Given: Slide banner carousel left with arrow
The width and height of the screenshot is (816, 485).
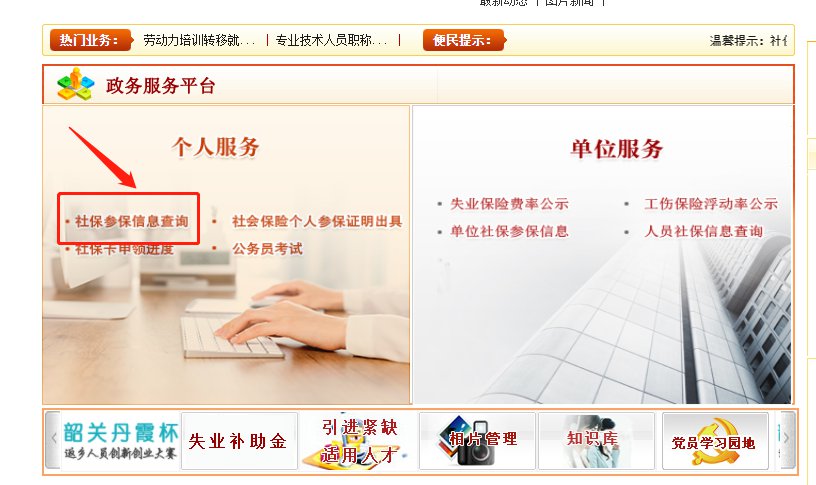Looking at the screenshot, I should (x=53, y=440).
